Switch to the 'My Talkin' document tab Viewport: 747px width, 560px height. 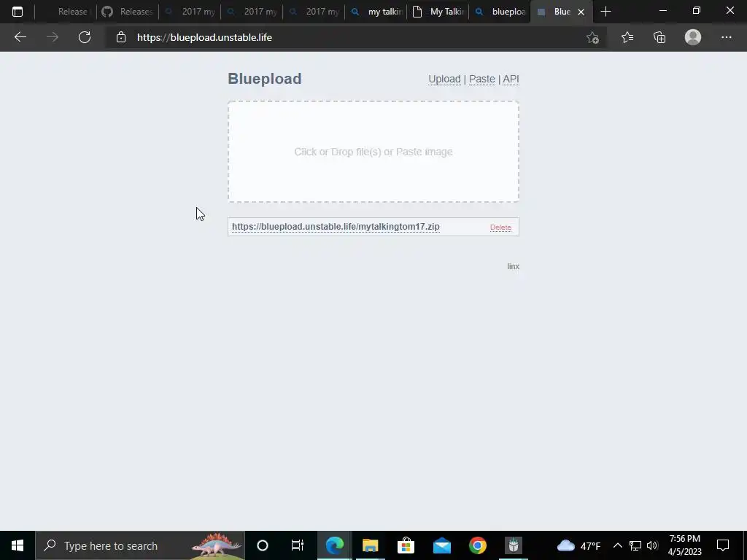438,12
